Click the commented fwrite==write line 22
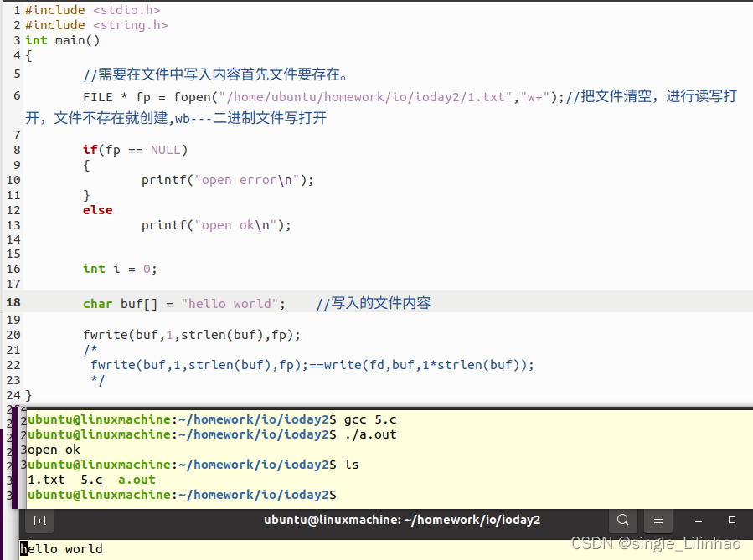This screenshot has width=753, height=560. pyautogui.click(x=312, y=365)
